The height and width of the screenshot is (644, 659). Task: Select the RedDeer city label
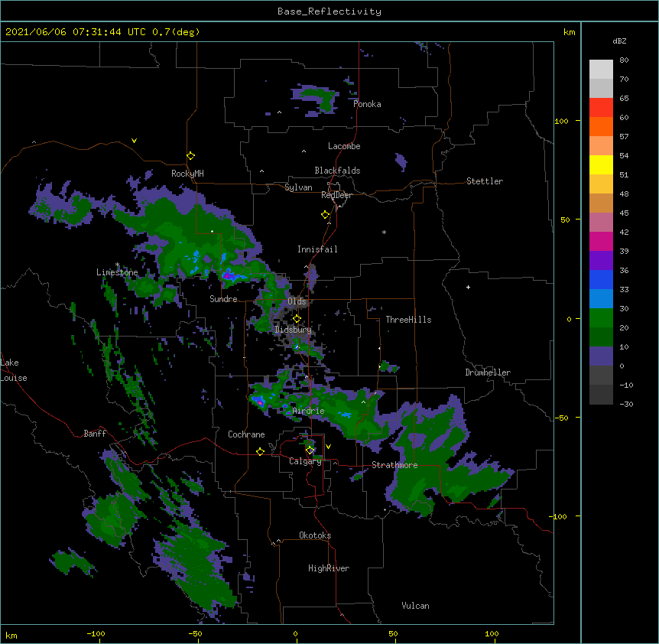[x=336, y=195]
